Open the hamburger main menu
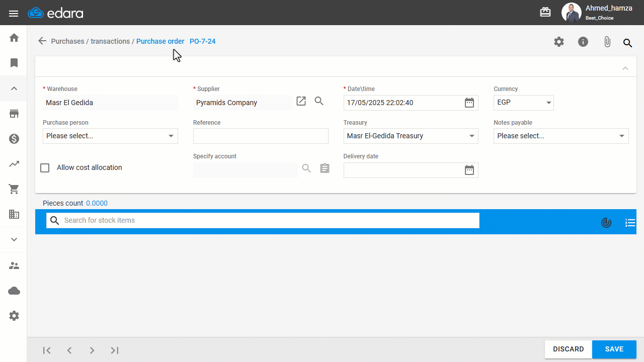This screenshot has width=644, height=362. tap(14, 14)
